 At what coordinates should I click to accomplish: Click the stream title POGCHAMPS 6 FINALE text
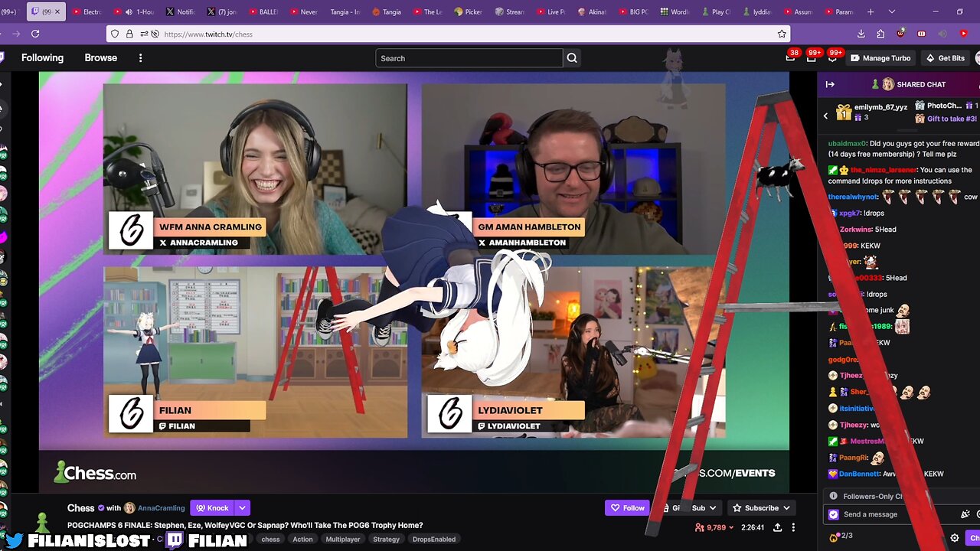click(x=245, y=525)
